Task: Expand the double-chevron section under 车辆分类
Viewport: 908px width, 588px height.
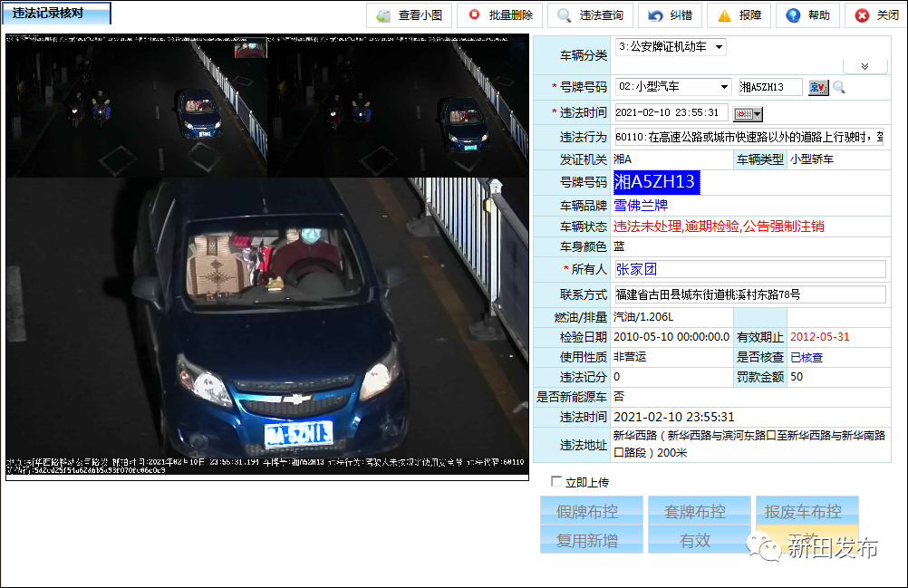Action: click(x=865, y=66)
